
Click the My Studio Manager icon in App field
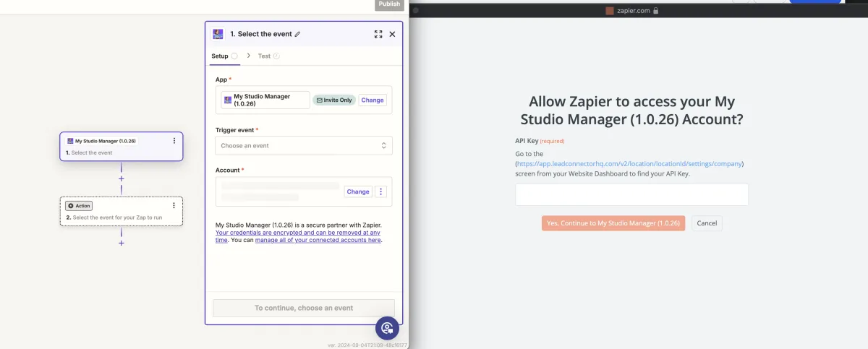(228, 100)
